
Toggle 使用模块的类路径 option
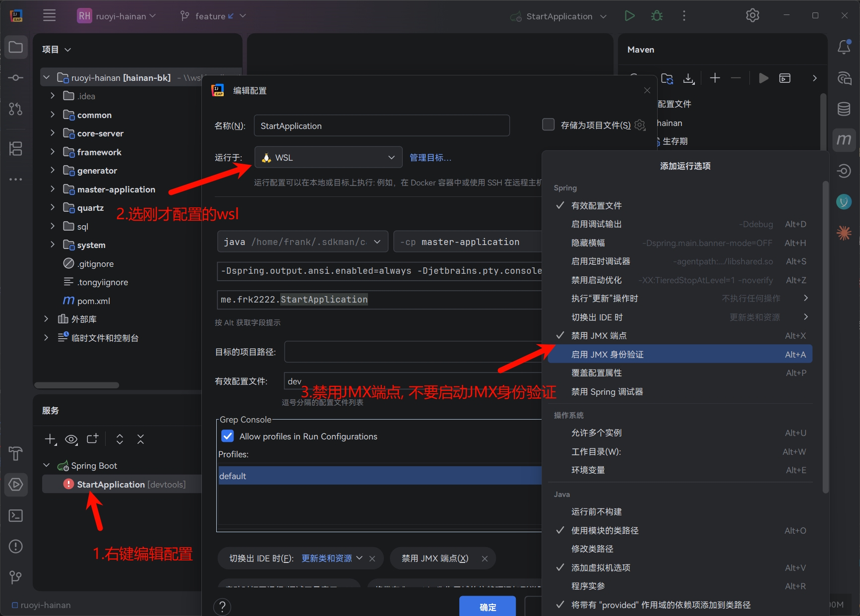click(679, 531)
